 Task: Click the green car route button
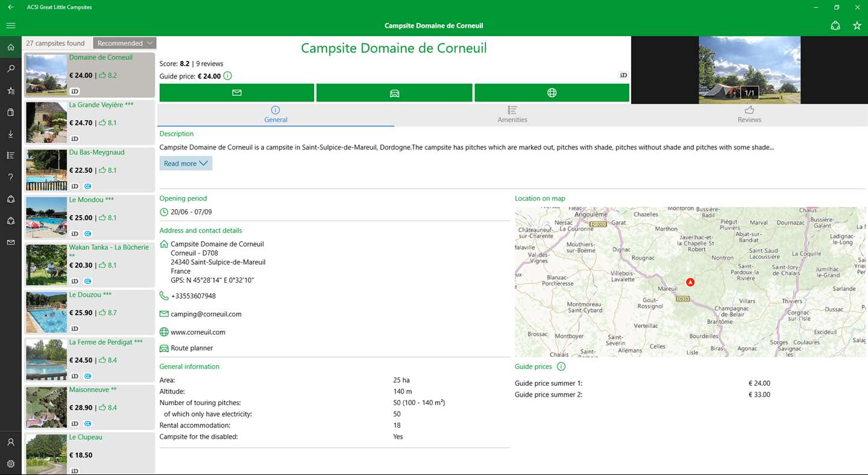pos(394,93)
